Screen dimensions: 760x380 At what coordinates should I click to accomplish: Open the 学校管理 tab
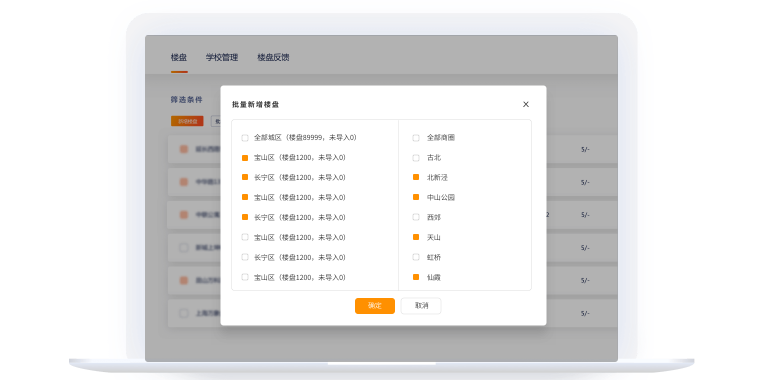(x=222, y=57)
